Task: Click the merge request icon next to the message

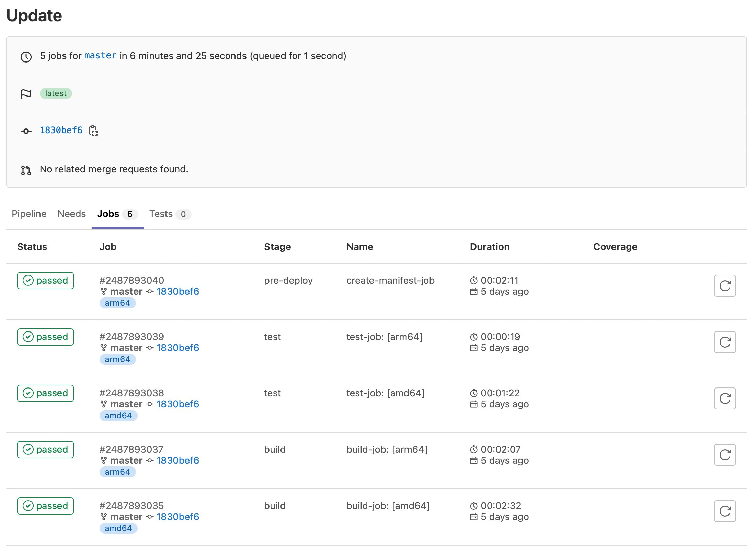Action: [26, 169]
